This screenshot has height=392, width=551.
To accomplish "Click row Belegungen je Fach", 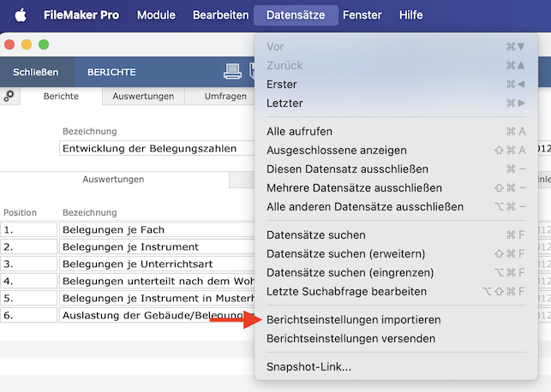I will click(157, 230).
